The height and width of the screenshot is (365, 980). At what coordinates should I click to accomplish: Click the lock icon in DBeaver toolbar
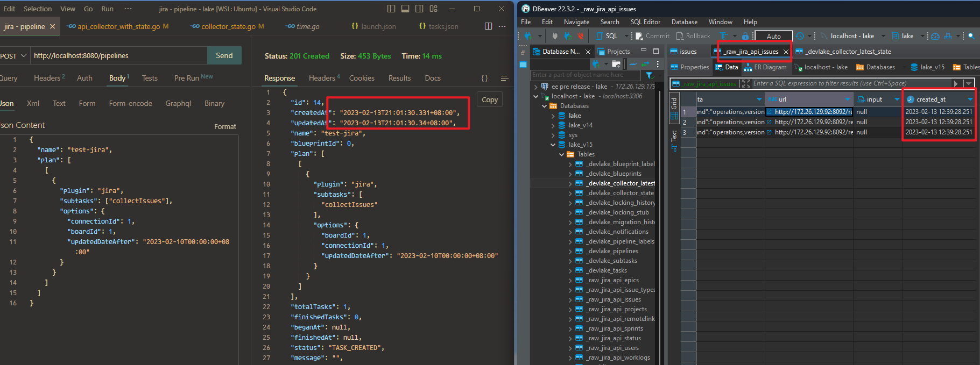pos(745,36)
